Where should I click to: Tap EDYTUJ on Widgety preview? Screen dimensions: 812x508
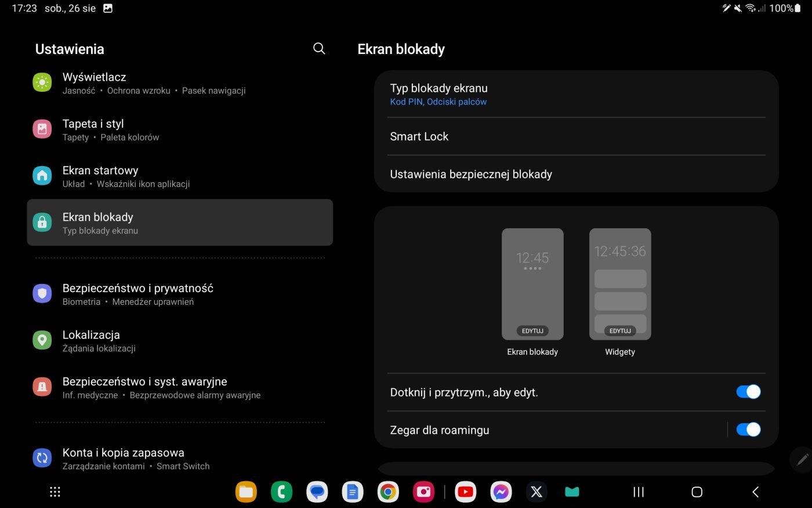(620, 331)
